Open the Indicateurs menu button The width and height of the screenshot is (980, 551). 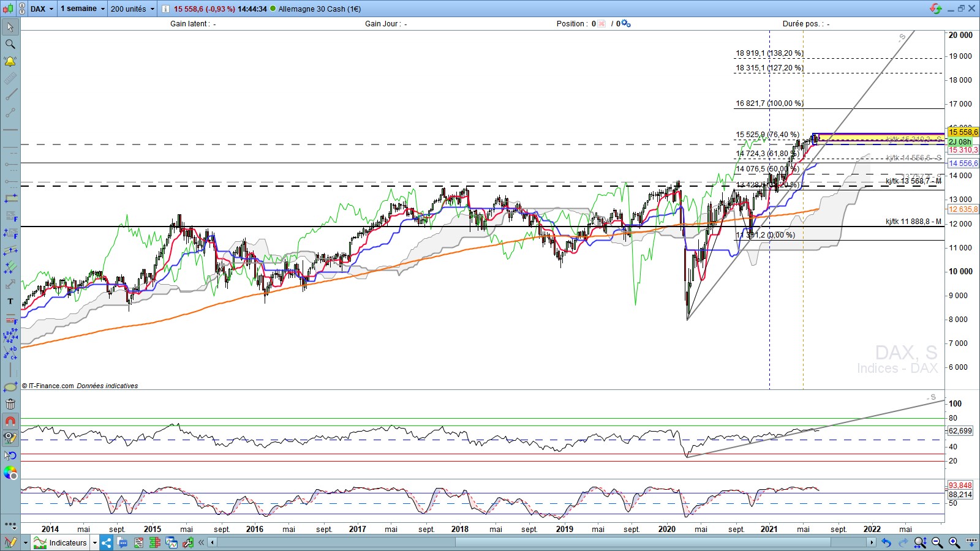[60, 543]
